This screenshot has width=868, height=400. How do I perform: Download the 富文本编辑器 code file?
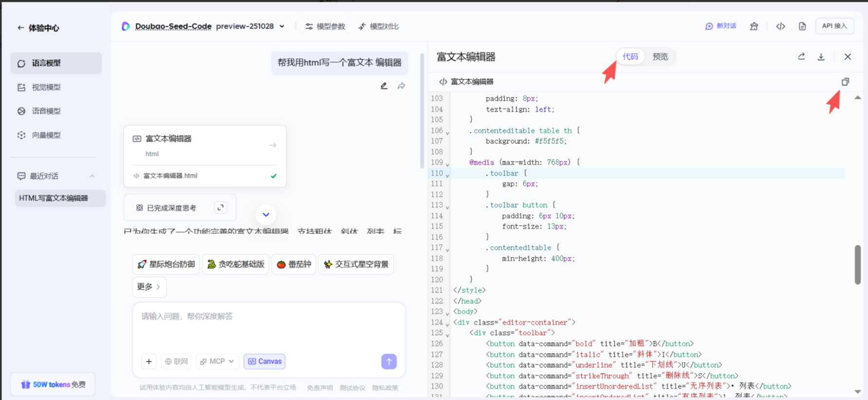pos(821,57)
